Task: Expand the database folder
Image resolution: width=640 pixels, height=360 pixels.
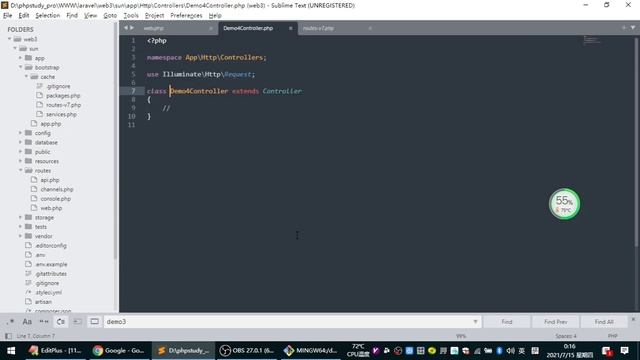Action: (x=20, y=142)
